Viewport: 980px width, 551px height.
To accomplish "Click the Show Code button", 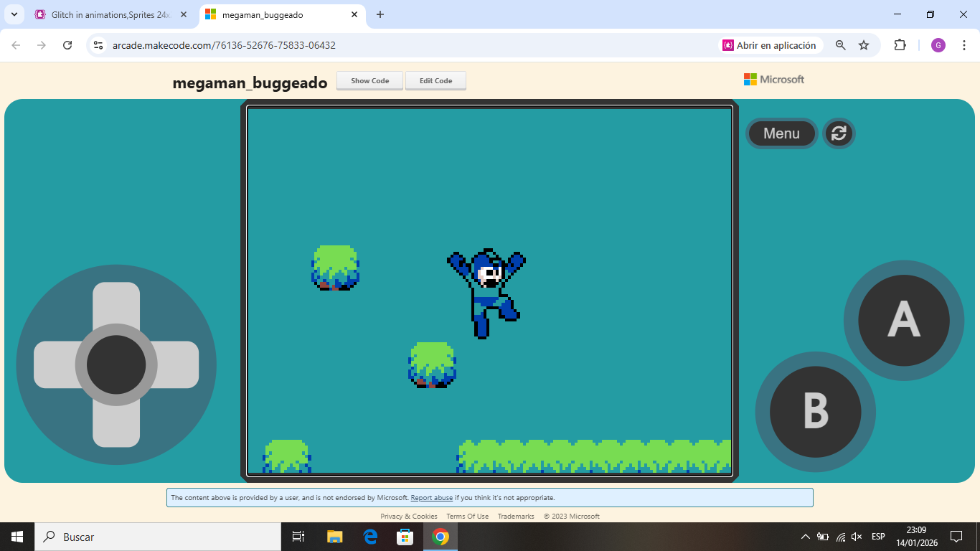I will (370, 80).
